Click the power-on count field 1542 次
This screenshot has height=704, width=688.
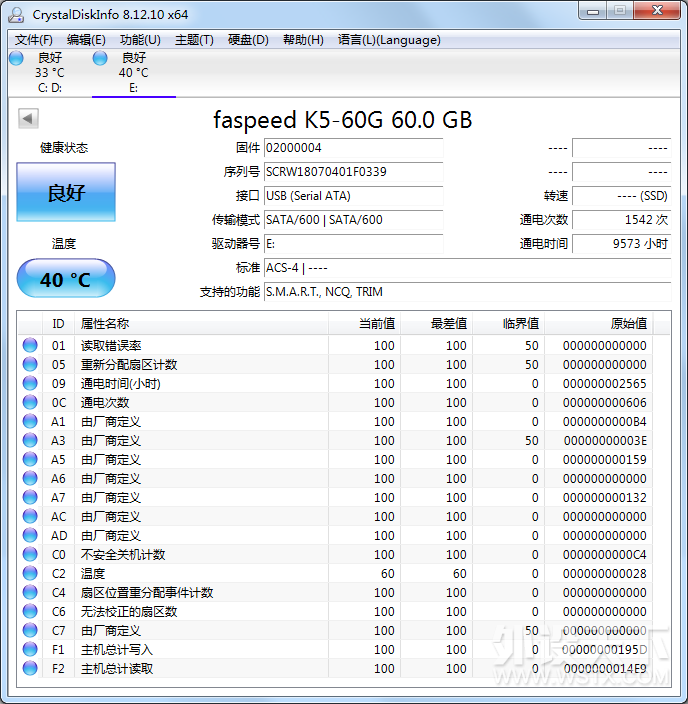pos(622,220)
